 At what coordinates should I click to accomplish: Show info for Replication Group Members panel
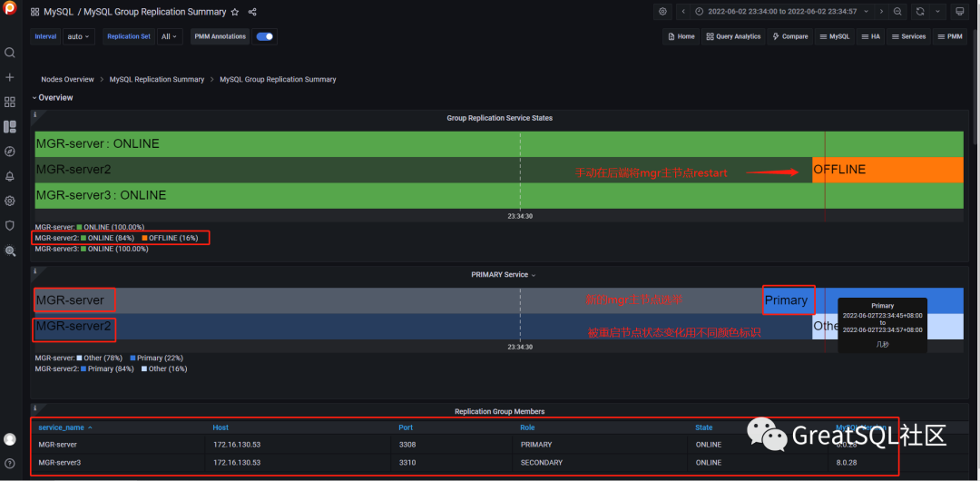point(35,407)
